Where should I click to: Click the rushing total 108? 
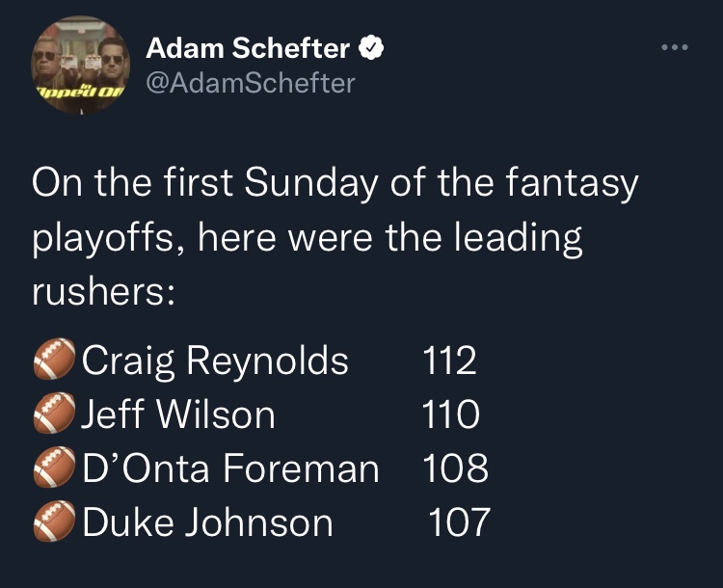click(455, 469)
